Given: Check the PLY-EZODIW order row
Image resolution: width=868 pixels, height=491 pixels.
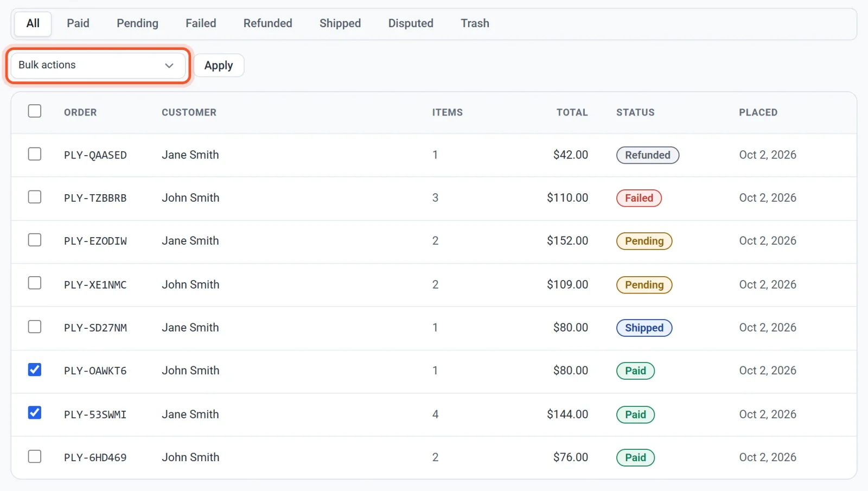Looking at the screenshot, I should coord(35,240).
